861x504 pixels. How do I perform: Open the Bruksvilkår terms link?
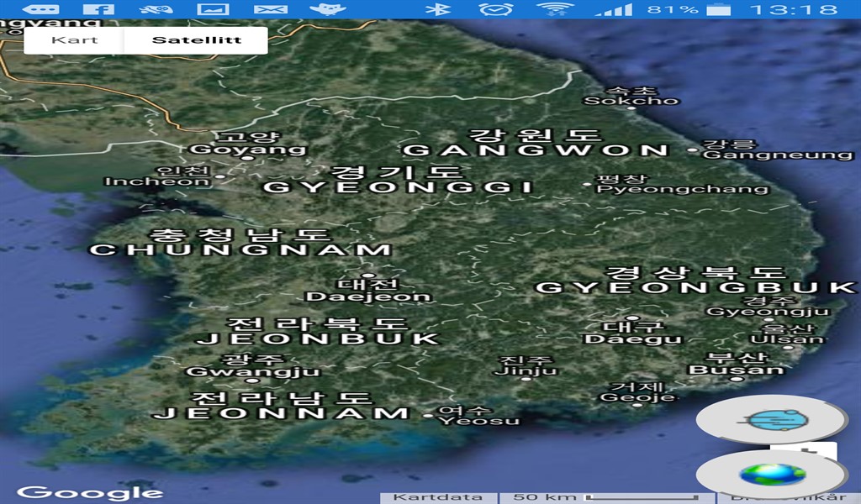coord(790,495)
